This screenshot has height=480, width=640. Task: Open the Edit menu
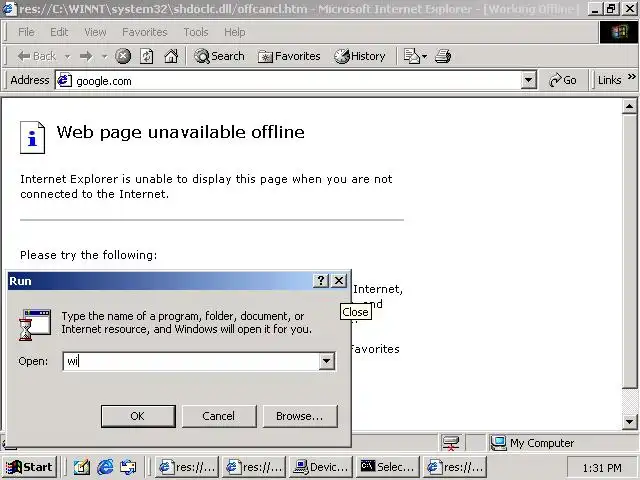pyautogui.click(x=59, y=32)
